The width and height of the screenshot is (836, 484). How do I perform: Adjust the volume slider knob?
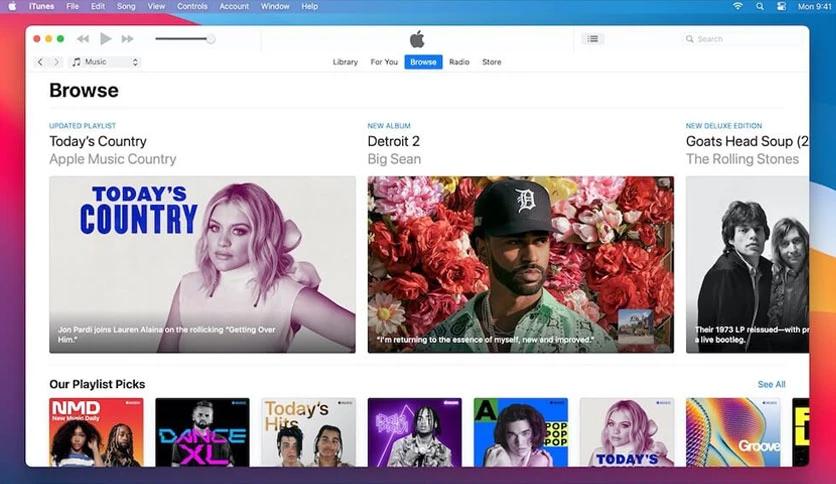tap(211, 39)
